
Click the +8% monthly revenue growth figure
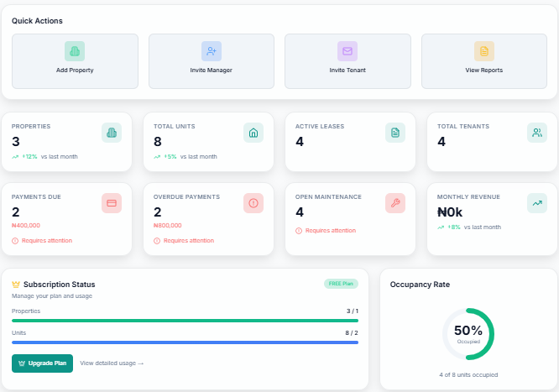coord(454,227)
